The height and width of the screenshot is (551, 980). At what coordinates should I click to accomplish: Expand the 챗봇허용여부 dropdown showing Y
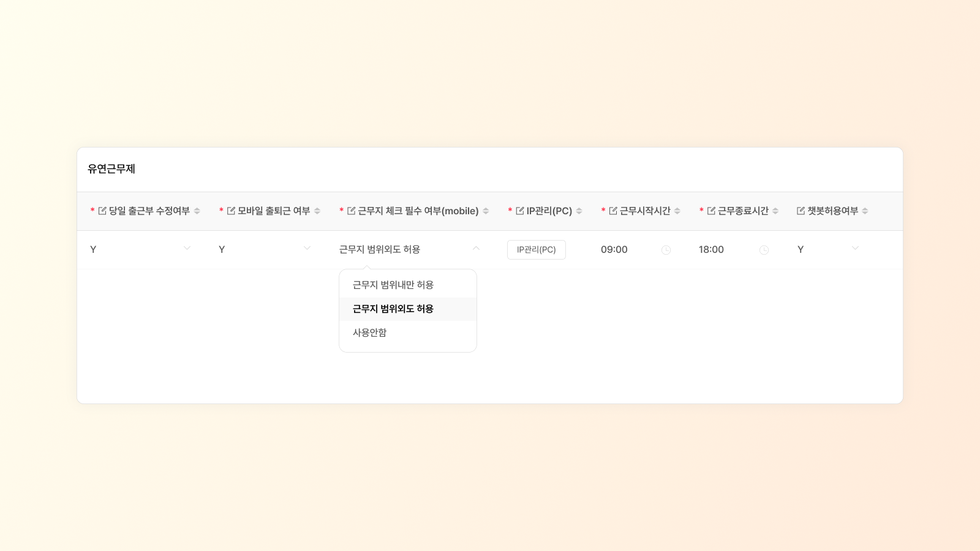(x=855, y=248)
